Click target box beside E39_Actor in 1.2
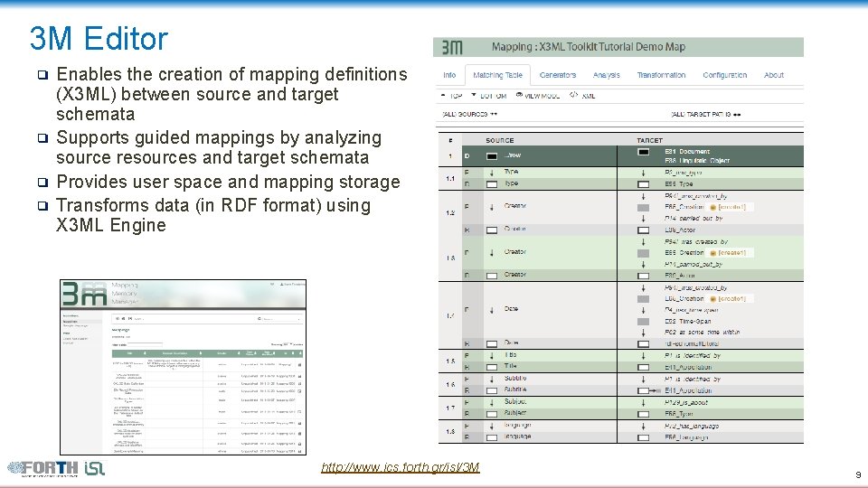868x488 pixels. point(643,230)
